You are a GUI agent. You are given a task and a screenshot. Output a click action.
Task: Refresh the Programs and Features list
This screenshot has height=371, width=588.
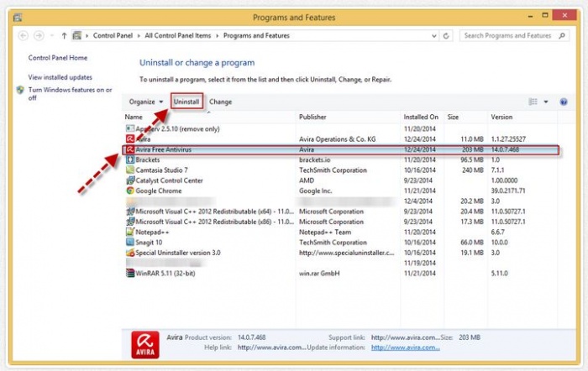coord(446,36)
